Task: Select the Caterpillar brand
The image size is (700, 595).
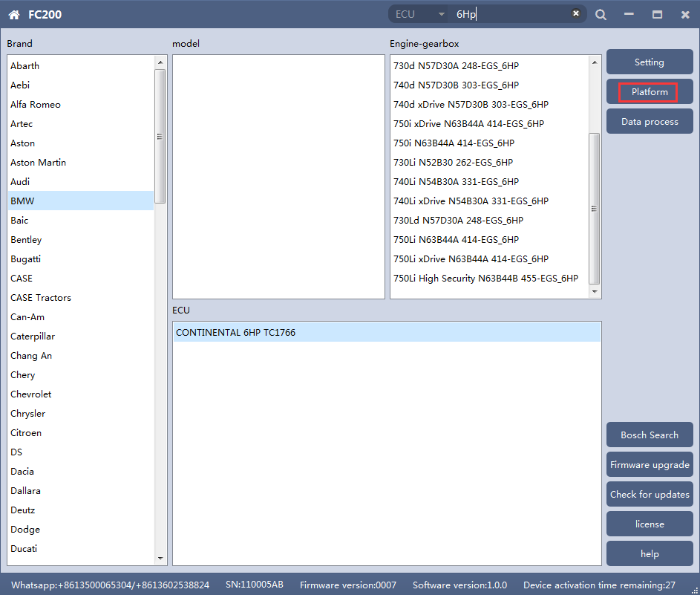Action: coord(81,336)
